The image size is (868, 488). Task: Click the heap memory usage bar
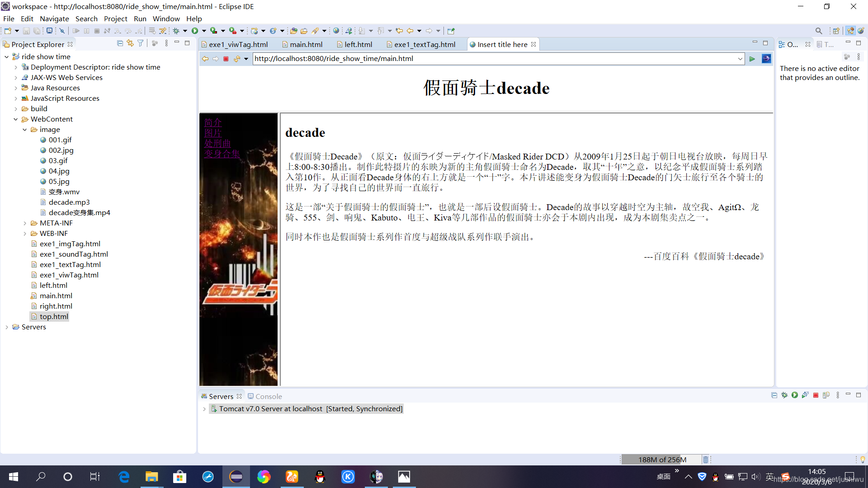[662, 460]
